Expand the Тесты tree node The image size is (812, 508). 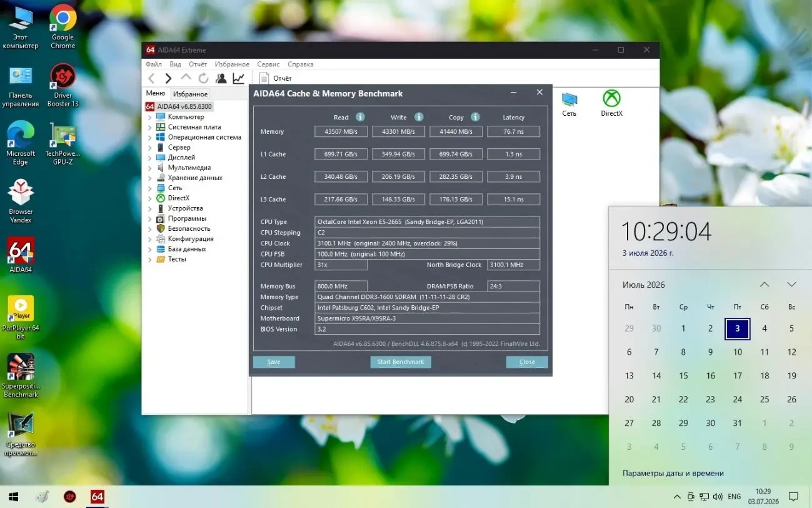pyautogui.click(x=149, y=259)
